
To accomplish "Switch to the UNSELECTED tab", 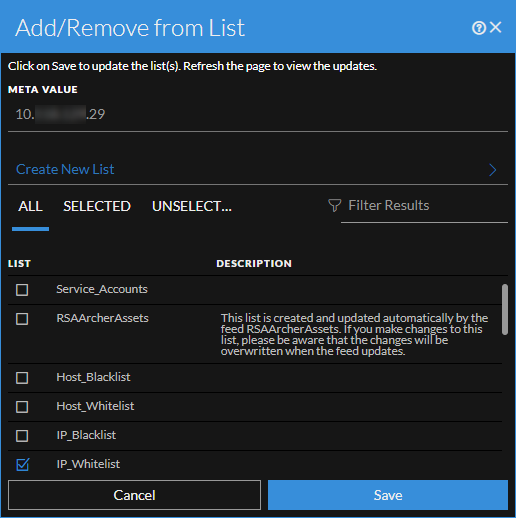I will click(x=192, y=206).
